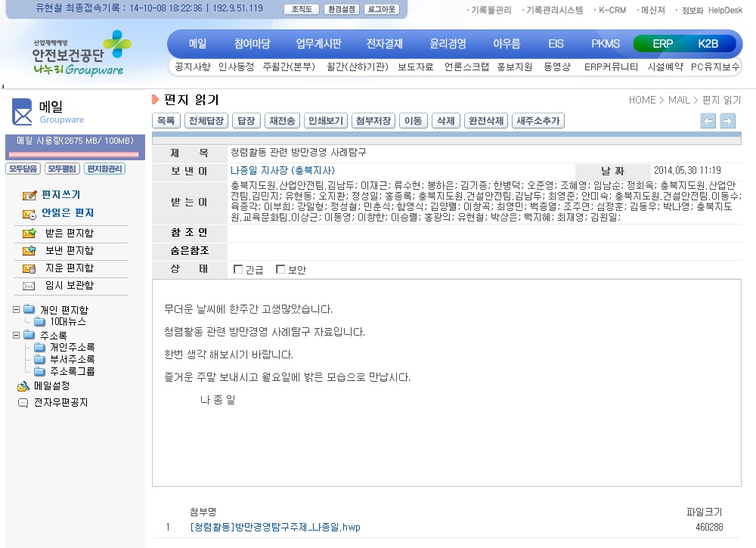Go to previous mail with left arrow
Screen dimensions: 756x548
[708, 120]
